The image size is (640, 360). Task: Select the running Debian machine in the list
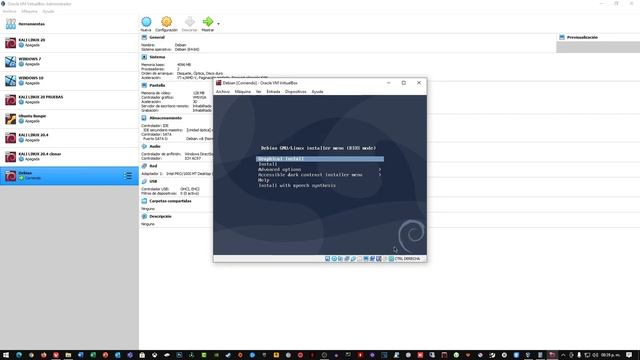[x=69, y=176]
